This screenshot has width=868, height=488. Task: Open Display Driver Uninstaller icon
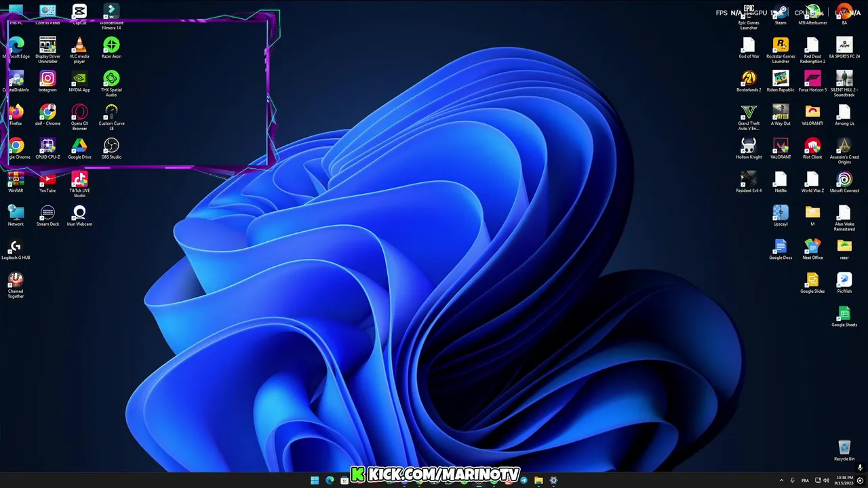[47, 50]
